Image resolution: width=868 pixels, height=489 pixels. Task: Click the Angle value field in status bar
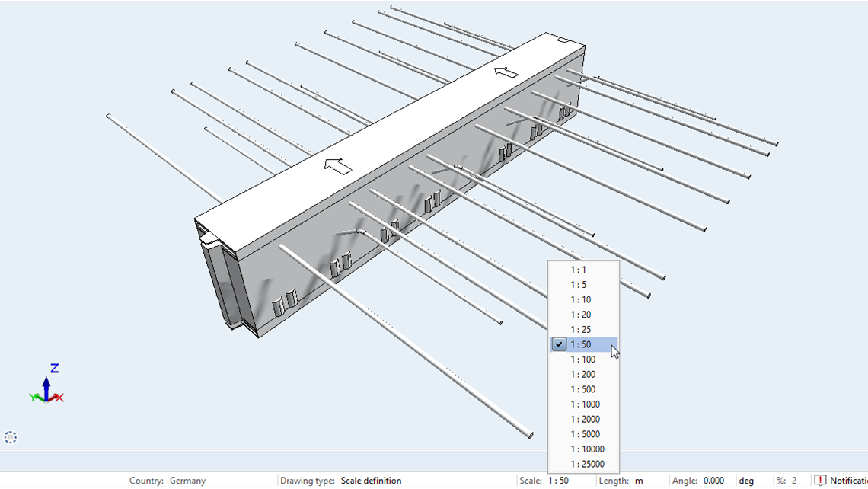point(713,481)
